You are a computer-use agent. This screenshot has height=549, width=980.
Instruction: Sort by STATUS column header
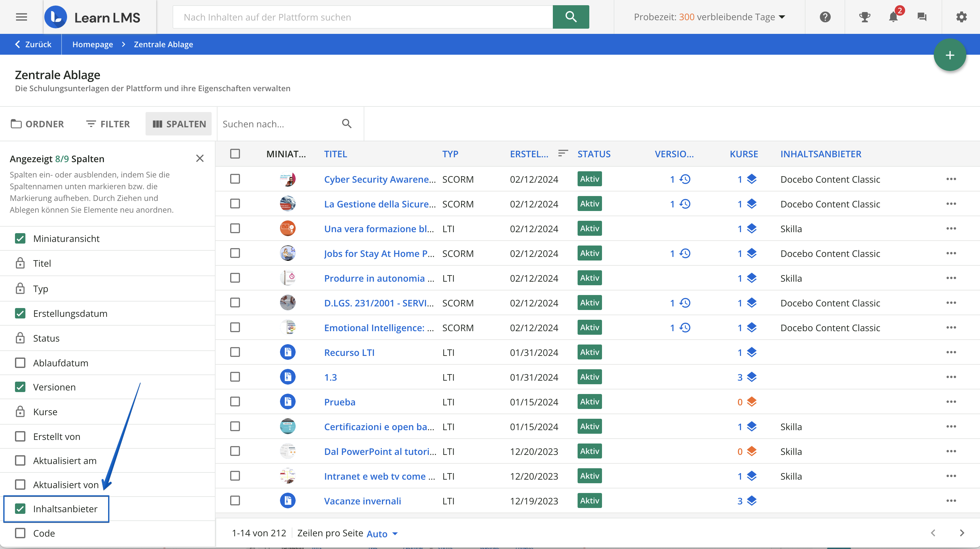point(594,154)
